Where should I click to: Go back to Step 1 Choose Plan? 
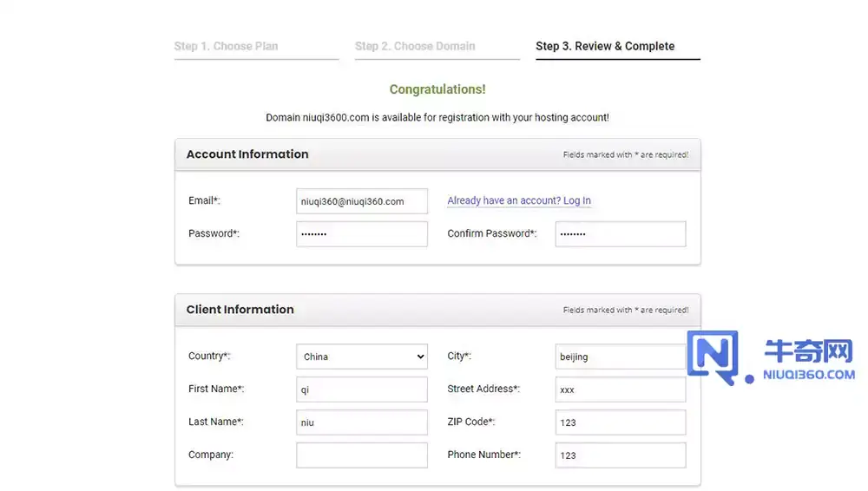226,46
